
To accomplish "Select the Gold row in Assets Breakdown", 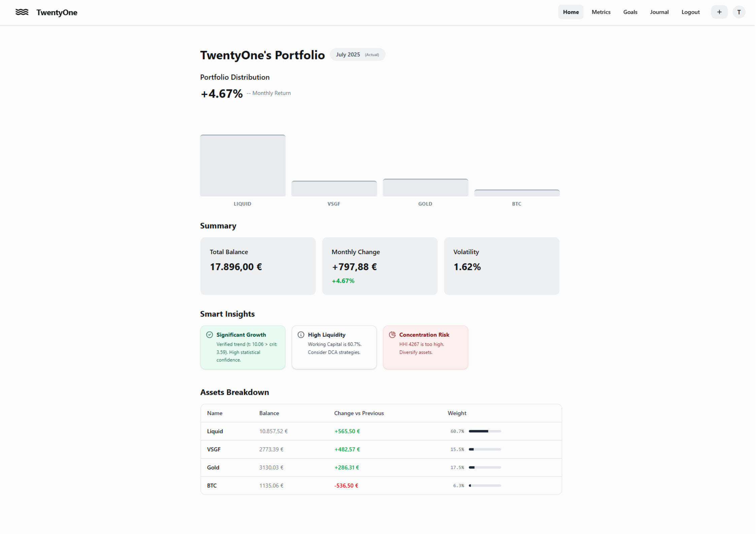I will (381, 467).
